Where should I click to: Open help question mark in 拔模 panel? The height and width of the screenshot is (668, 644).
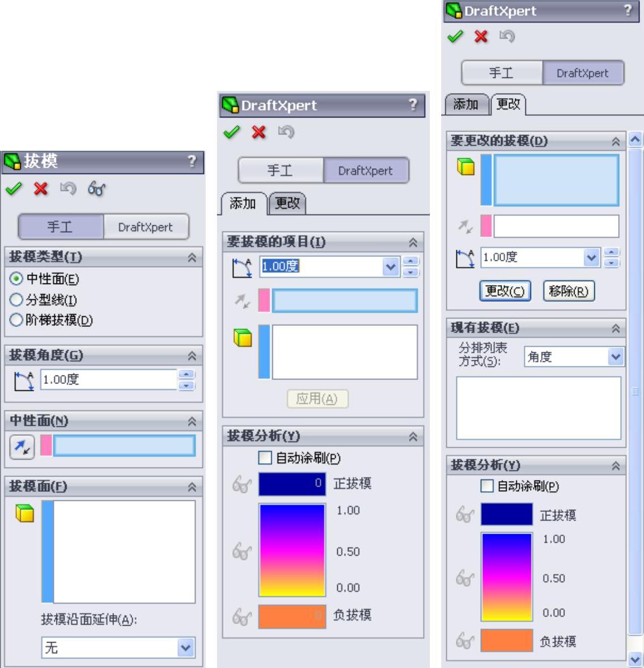pos(192,161)
